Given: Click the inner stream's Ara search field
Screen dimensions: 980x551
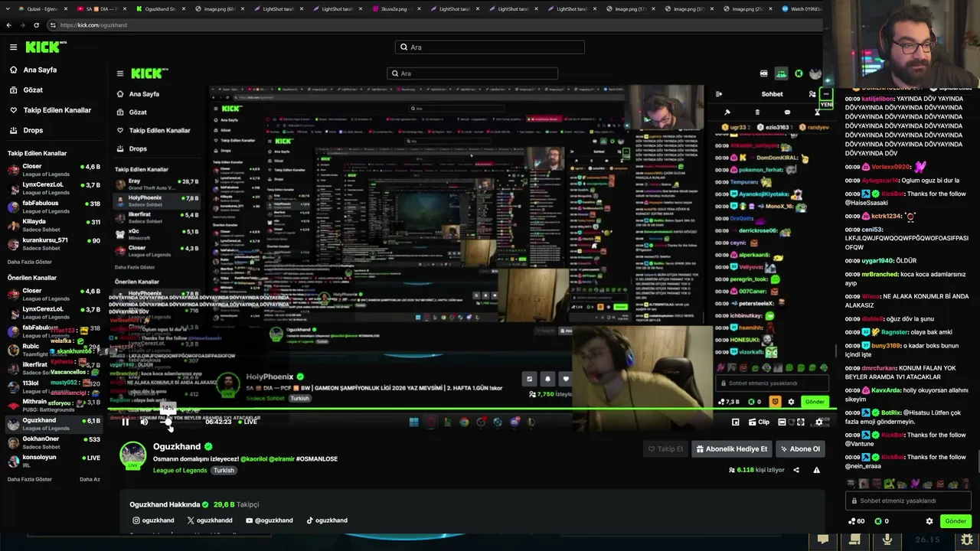Looking at the screenshot, I should (471, 73).
